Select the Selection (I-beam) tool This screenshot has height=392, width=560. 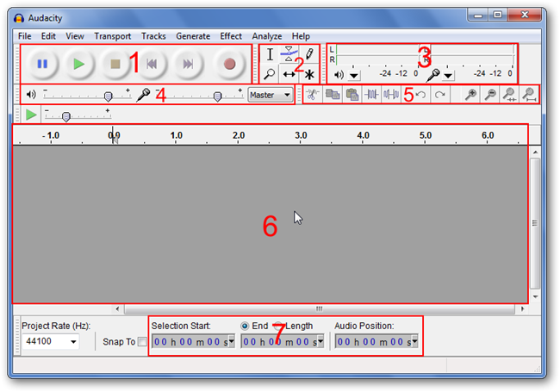click(270, 54)
